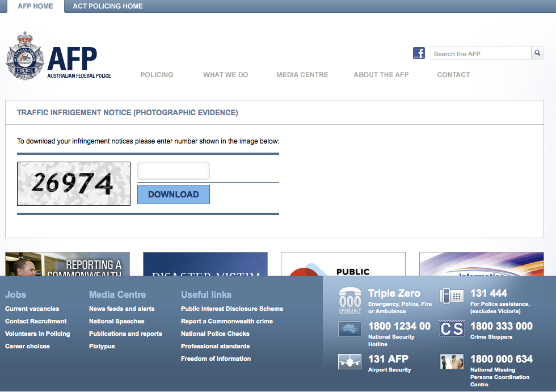Open Public Interest Disclosure Scheme link
The height and width of the screenshot is (392, 556).
232,309
